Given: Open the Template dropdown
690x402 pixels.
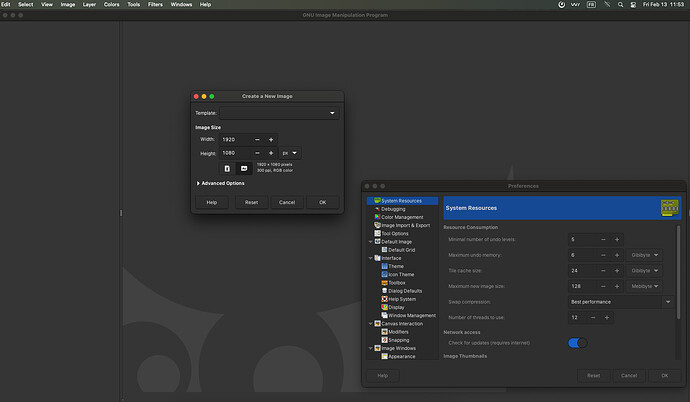Looking at the screenshot, I should pyautogui.click(x=279, y=113).
